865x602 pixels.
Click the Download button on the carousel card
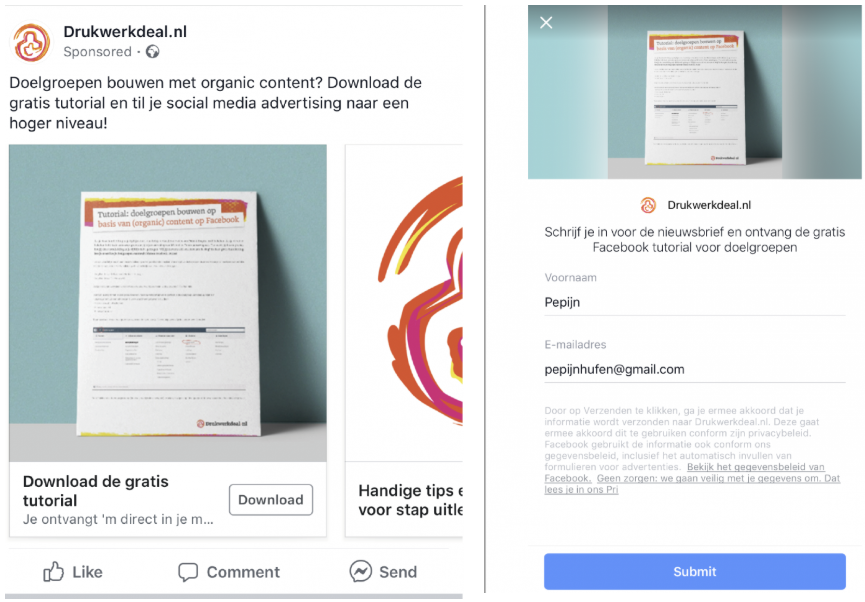[271, 500]
